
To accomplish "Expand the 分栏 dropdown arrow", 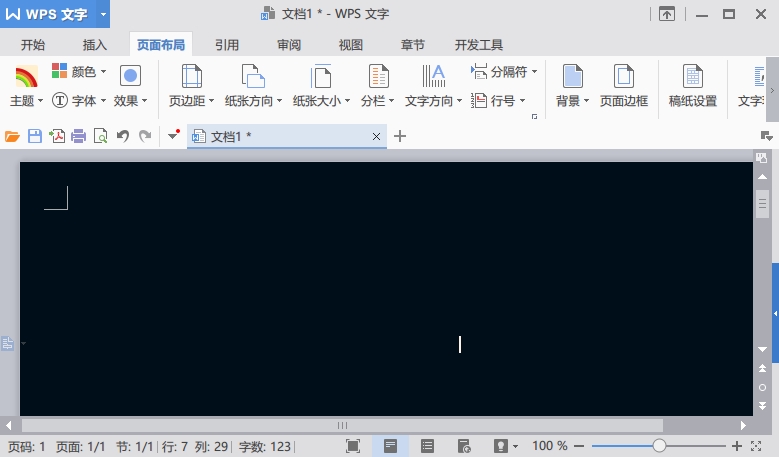I will pyautogui.click(x=391, y=101).
